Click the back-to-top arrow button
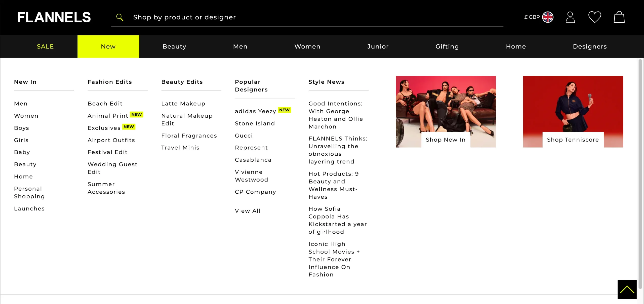The width and height of the screenshot is (644, 304). pyautogui.click(x=627, y=289)
